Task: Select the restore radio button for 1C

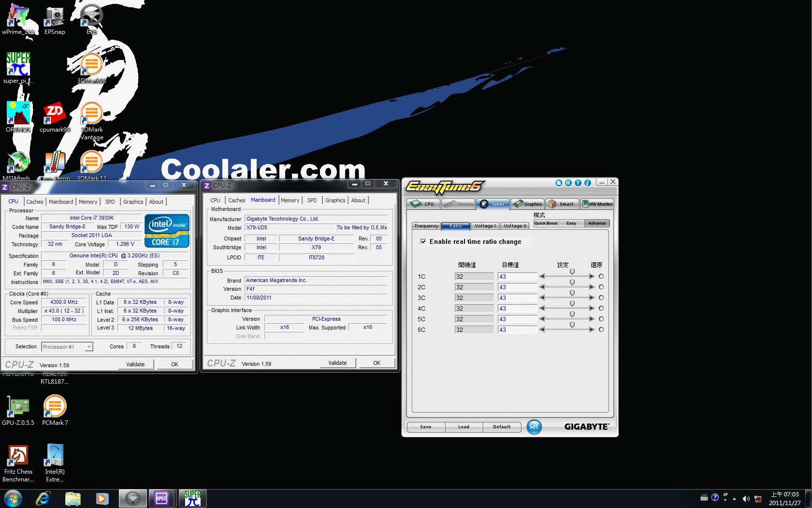Action: [601, 276]
